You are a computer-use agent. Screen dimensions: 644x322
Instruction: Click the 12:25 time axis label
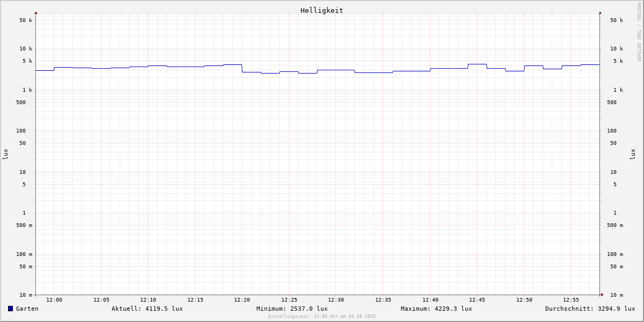[289, 300]
